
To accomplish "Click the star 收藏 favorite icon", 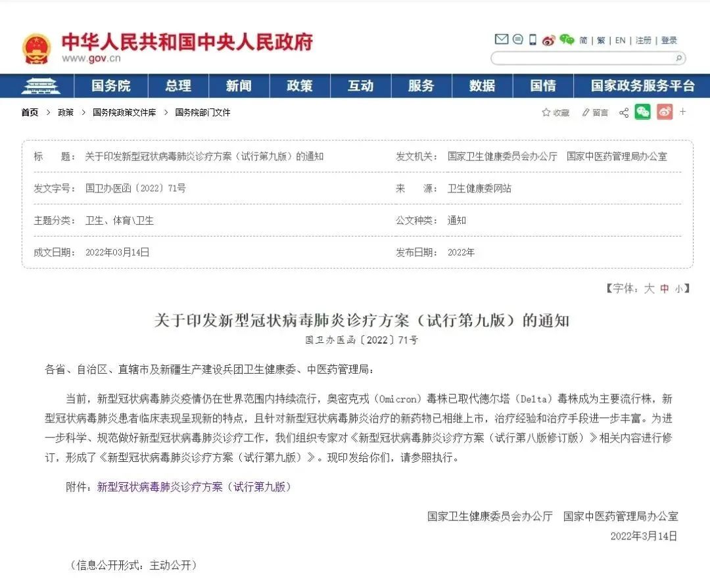I will click(555, 112).
